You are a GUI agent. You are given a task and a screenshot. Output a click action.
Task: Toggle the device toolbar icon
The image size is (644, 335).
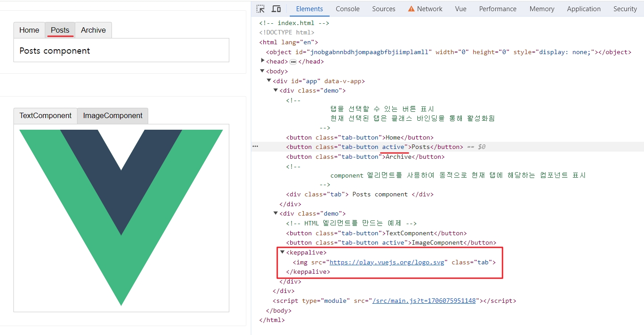coord(276,8)
